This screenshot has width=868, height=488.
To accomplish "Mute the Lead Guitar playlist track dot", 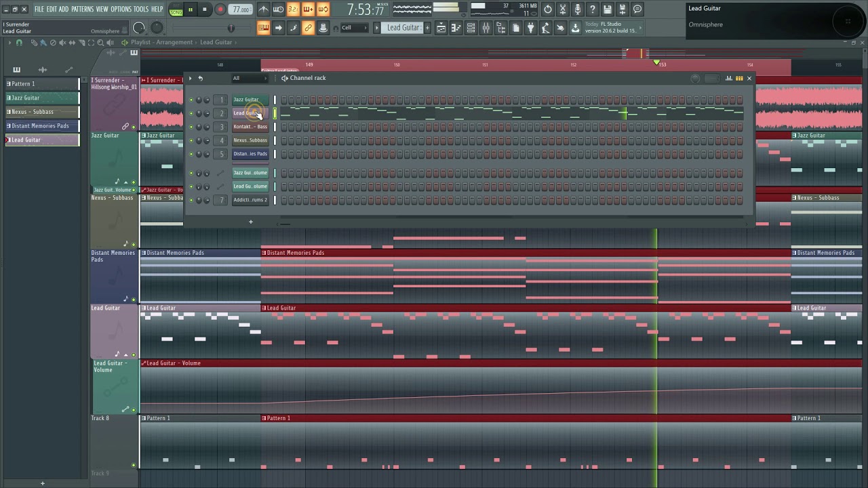I will pos(134,354).
